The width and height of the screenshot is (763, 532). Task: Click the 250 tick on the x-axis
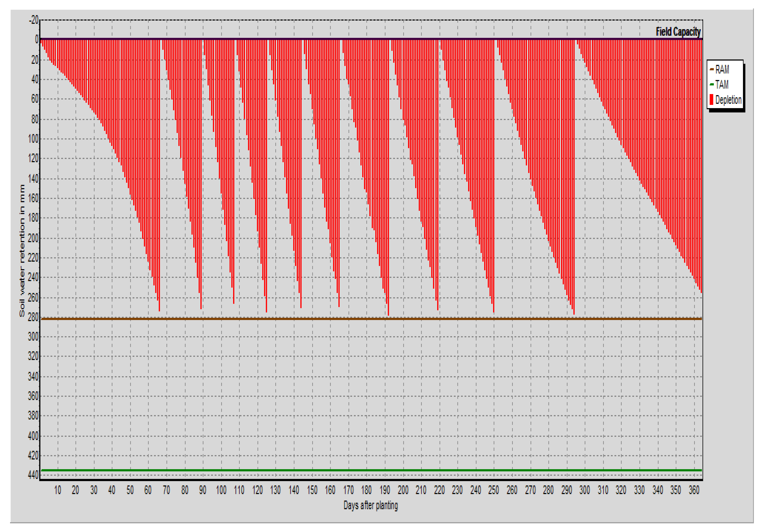click(x=493, y=490)
